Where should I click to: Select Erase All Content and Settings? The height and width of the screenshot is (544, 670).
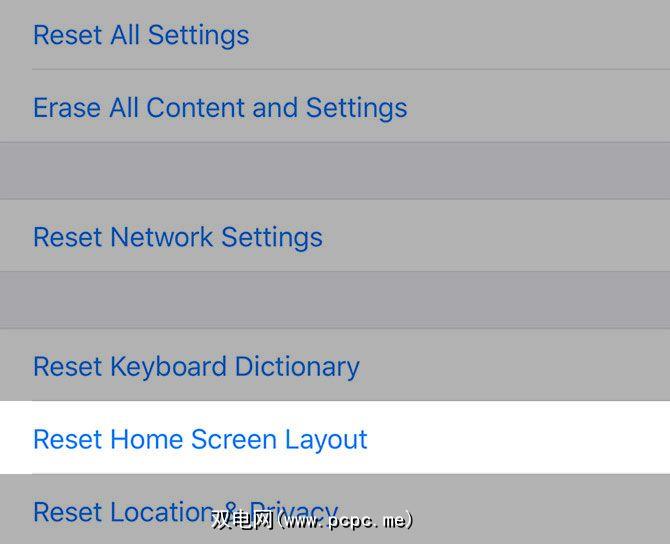click(220, 107)
